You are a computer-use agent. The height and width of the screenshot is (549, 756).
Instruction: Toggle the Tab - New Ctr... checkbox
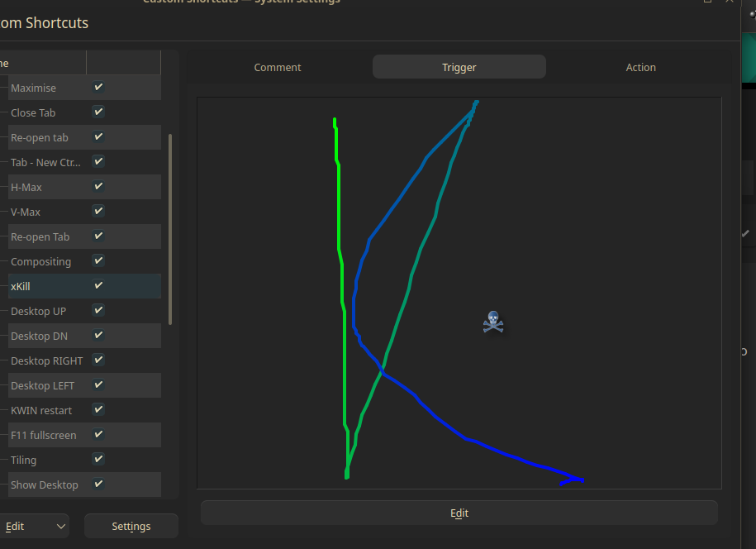pos(98,161)
